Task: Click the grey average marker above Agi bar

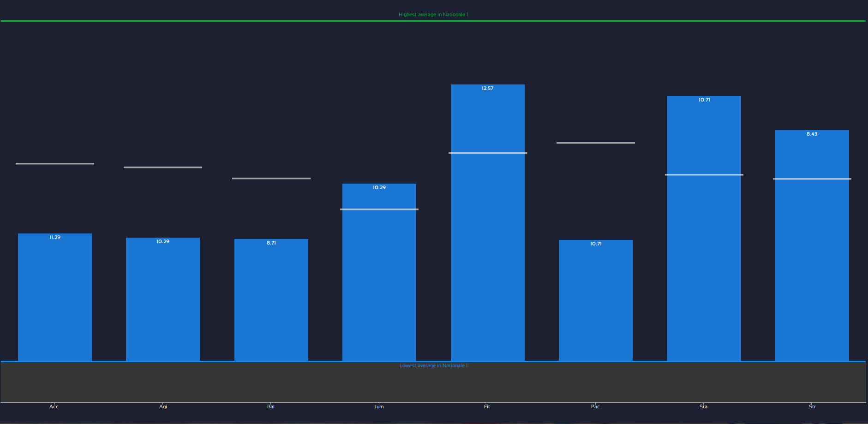Action: pyautogui.click(x=163, y=167)
